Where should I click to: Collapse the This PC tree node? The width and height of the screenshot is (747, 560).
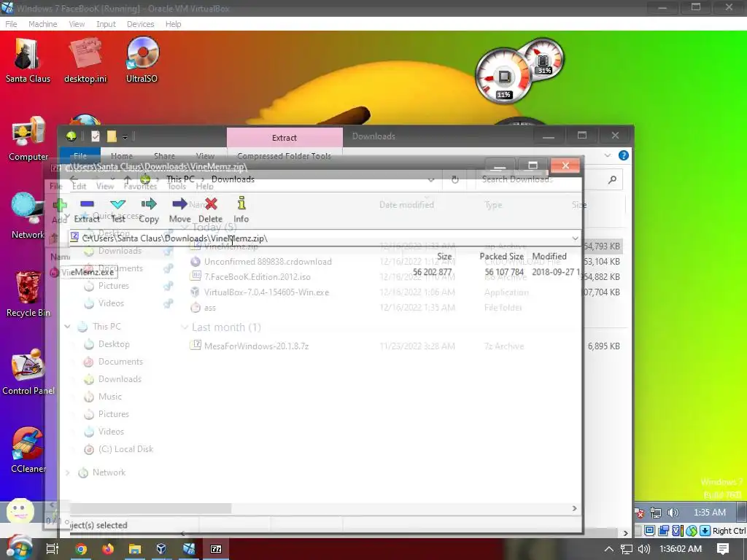pos(67,327)
